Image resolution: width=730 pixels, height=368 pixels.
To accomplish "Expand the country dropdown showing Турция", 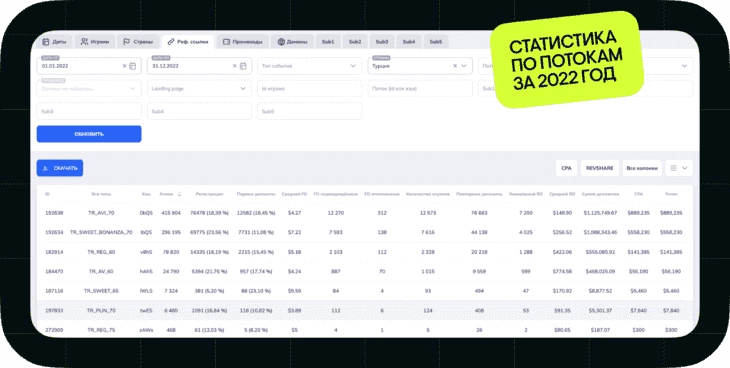I will click(x=464, y=66).
